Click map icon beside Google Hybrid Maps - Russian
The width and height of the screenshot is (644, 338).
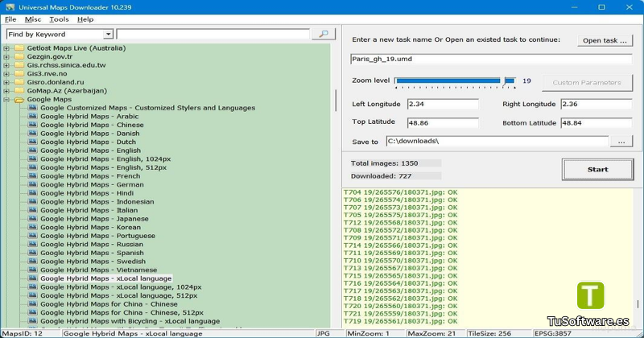[33, 245]
